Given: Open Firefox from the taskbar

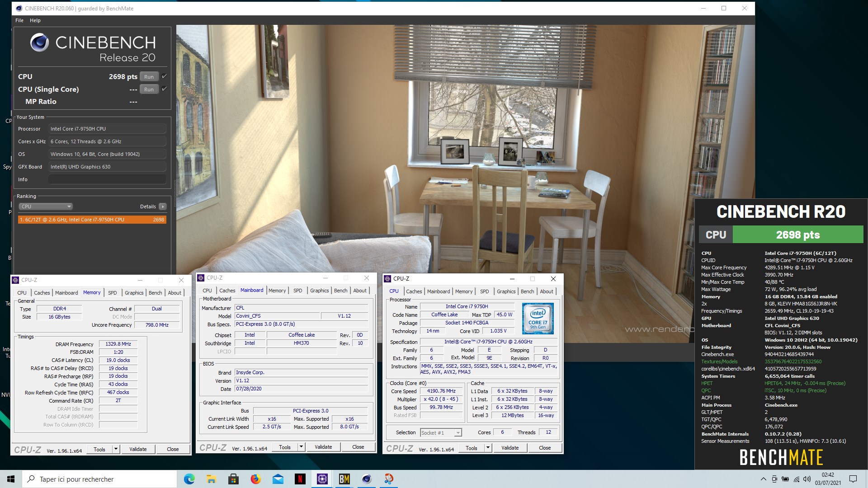Looking at the screenshot, I should (255, 479).
